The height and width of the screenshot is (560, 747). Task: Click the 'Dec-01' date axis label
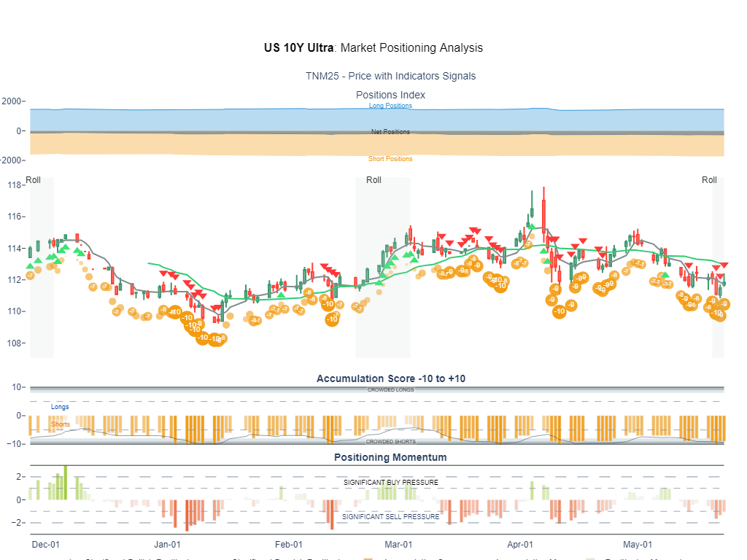[46, 545]
